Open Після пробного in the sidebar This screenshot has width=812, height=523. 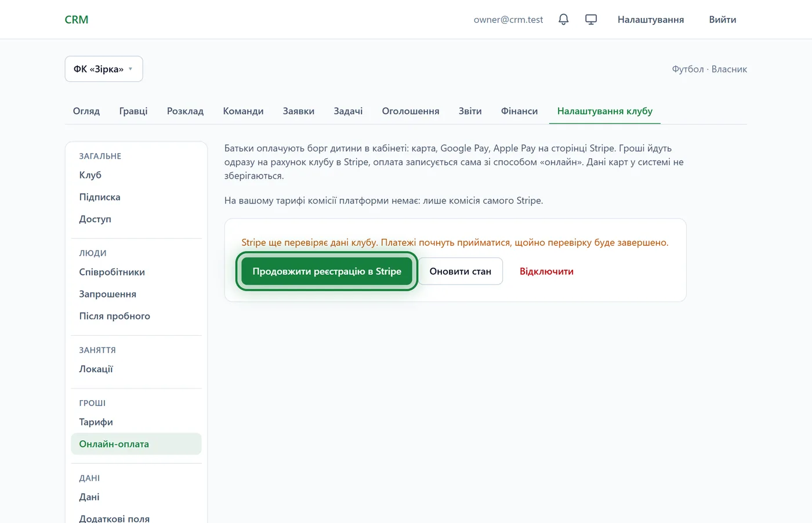[136, 316]
